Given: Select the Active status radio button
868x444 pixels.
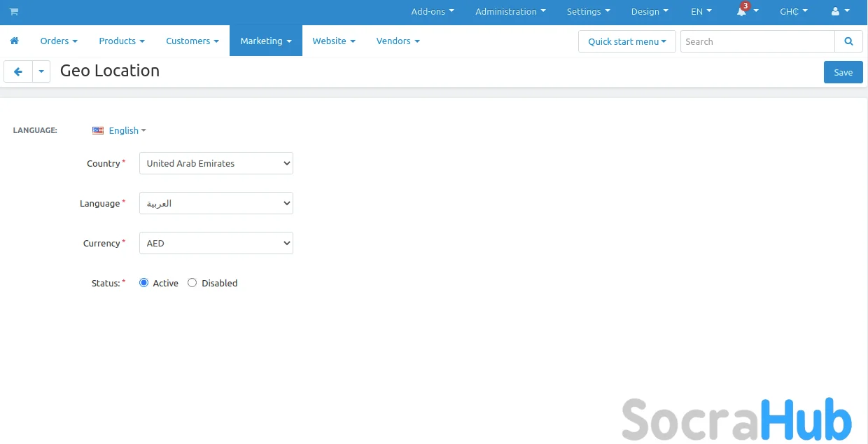Looking at the screenshot, I should 144,283.
